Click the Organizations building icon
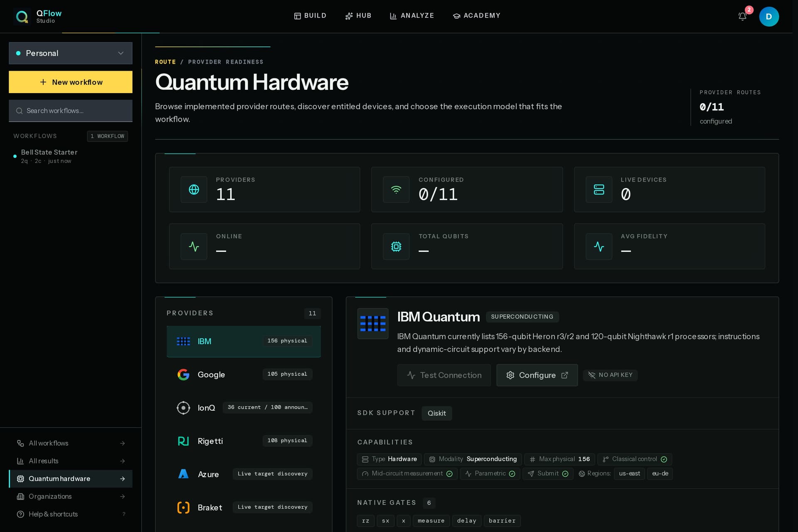Screen dimensions: 798x532 20,497
